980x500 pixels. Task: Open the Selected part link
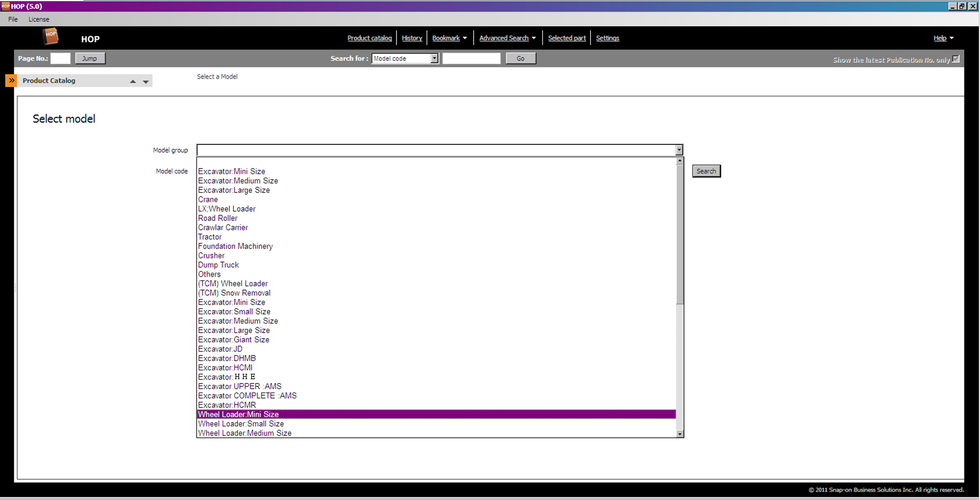pyautogui.click(x=566, y=38)
